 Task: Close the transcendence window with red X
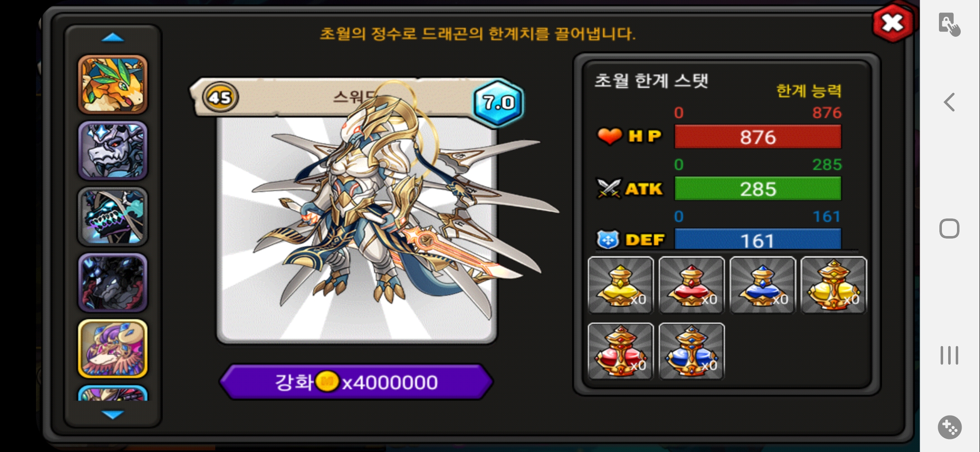coord(893,23)
